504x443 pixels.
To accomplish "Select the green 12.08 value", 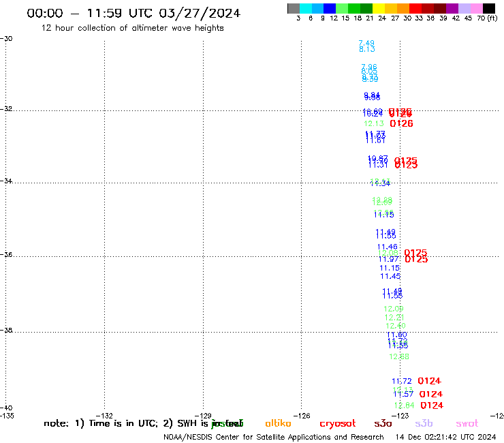I will (x=388, y=253).
